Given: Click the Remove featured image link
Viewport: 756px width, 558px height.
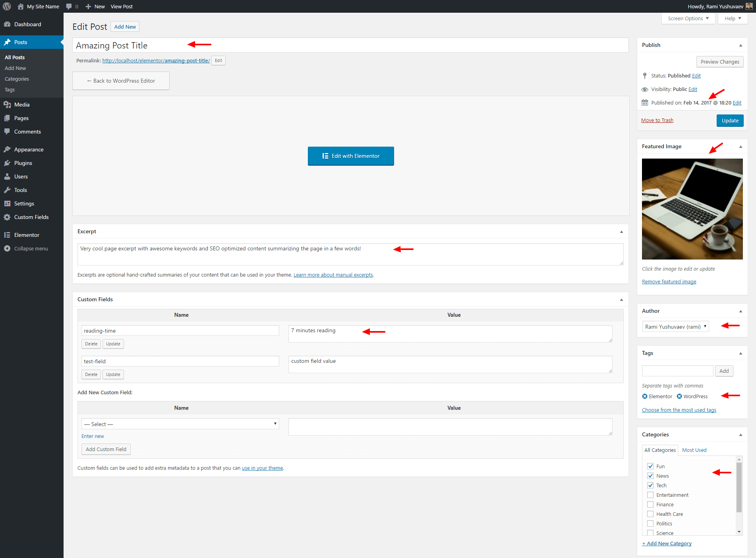Looking at the screenshot, I should pos(669,281).
